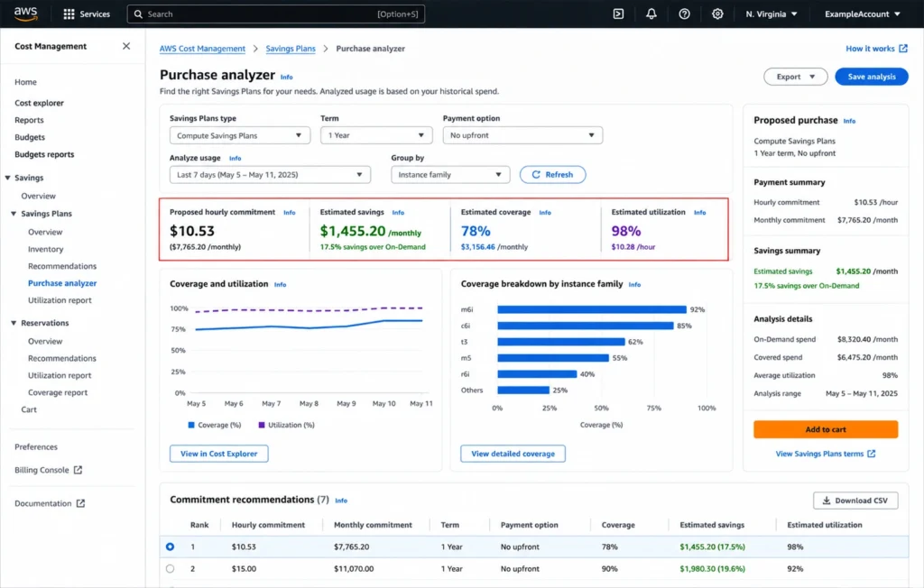Open Preferences in the sidebar
This screenshot has height=588, width=924.
(36, 446)
